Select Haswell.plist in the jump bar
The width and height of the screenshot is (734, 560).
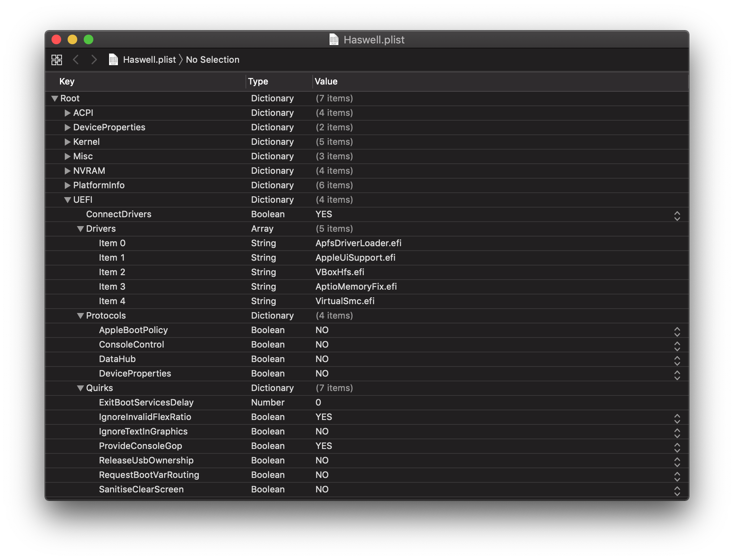[x=149, y=60]
